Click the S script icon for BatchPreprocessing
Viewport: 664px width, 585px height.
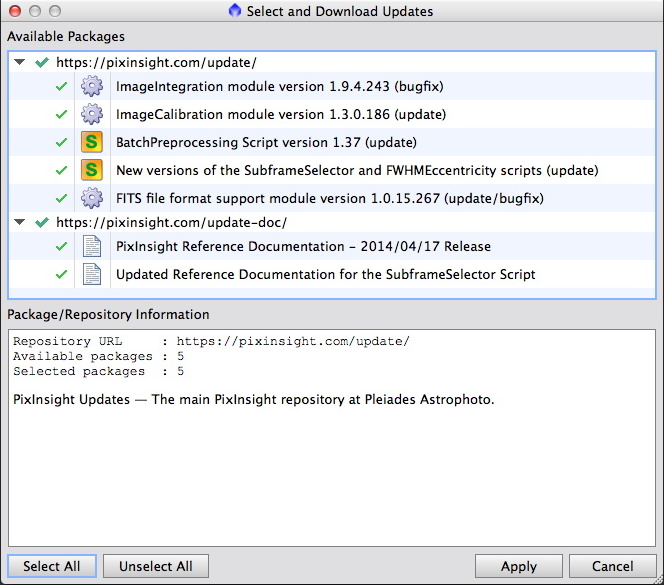pyautogui.click(x=92, y=142)
